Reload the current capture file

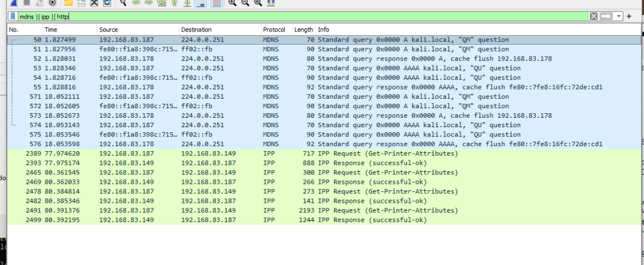point(107,3)
